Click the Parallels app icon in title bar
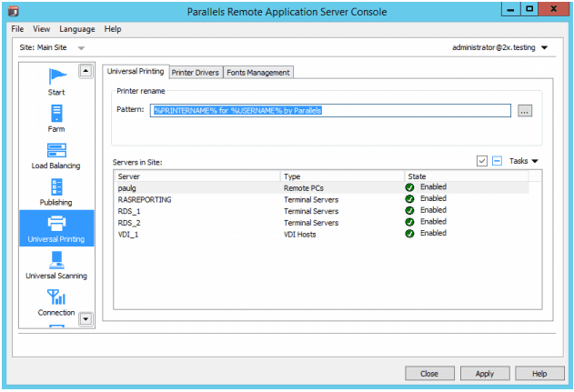The image size is (574, 392). (x=13, y=11)
